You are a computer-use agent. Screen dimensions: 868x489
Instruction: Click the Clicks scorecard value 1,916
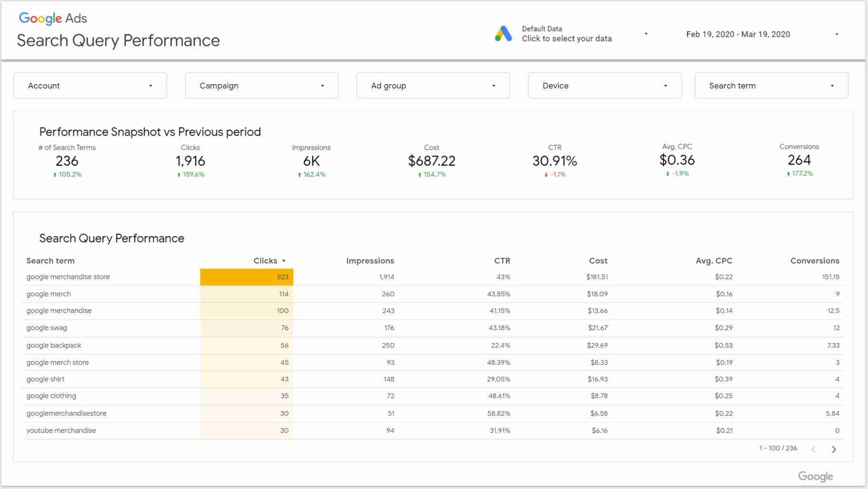[190, 161]
